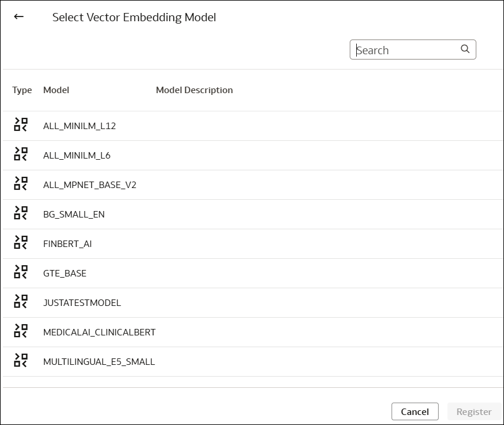The width and height of the screenshot is (504, 425).
Task: Click the model type icon beside ALL_MINILM_L12
Action: coord(21,124)
